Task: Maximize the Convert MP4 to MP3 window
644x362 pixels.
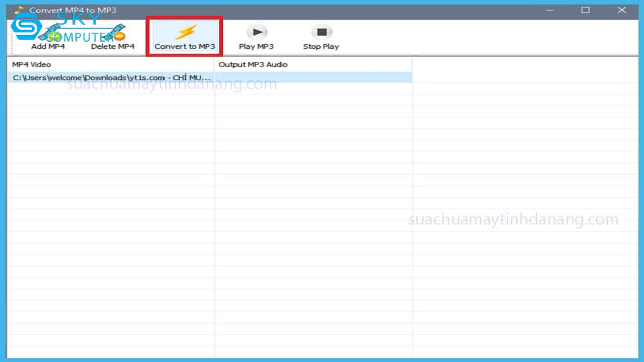Action: pyautogui.click(x=585, y=10)
